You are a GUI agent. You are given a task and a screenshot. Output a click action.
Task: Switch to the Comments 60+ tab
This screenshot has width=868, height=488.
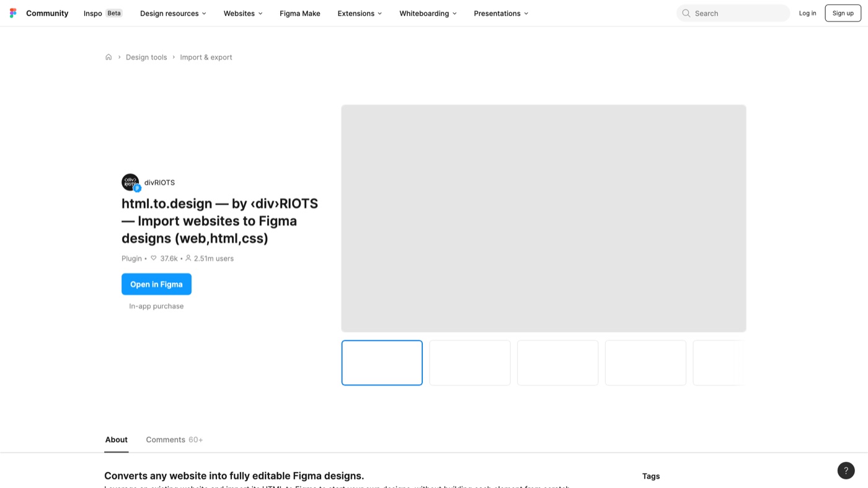pos(174,440)
